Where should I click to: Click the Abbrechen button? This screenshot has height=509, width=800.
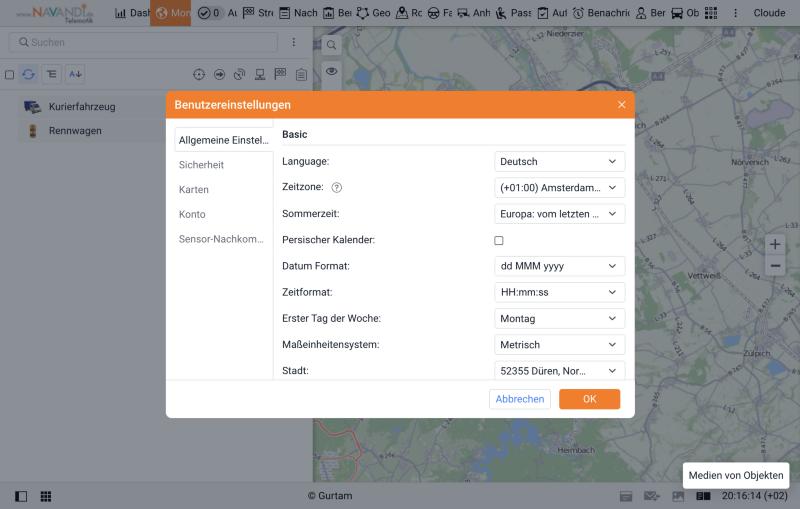(x=519, y=399)
